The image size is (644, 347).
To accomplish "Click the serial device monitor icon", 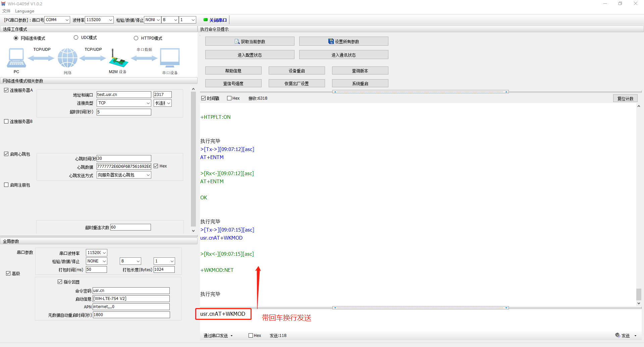I will 170,58.
